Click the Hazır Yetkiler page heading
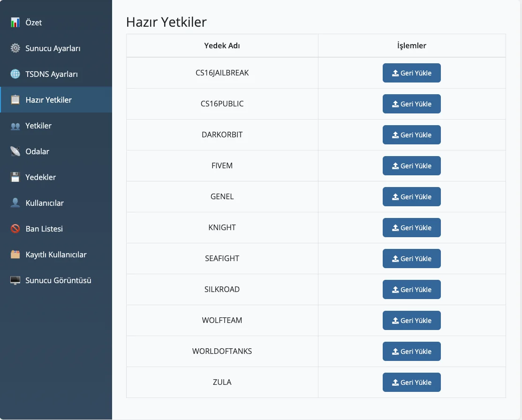The image size is (522, 420). 166,22
